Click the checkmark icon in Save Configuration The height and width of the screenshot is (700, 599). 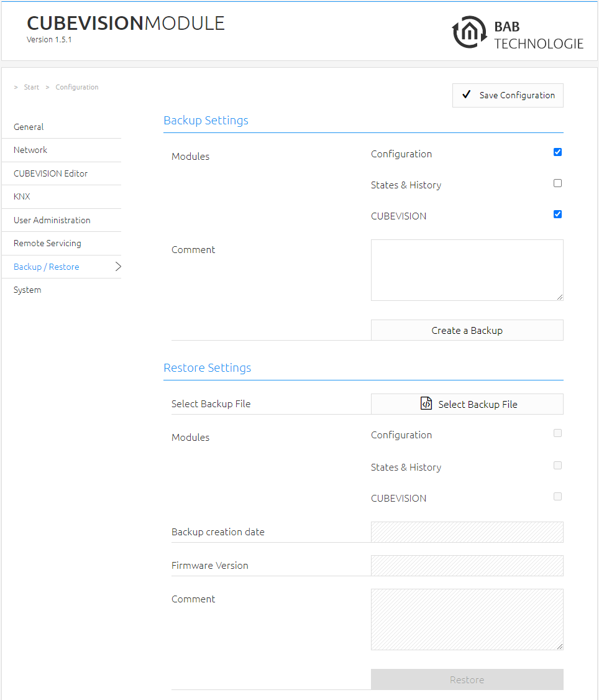(x=467, y=94)
